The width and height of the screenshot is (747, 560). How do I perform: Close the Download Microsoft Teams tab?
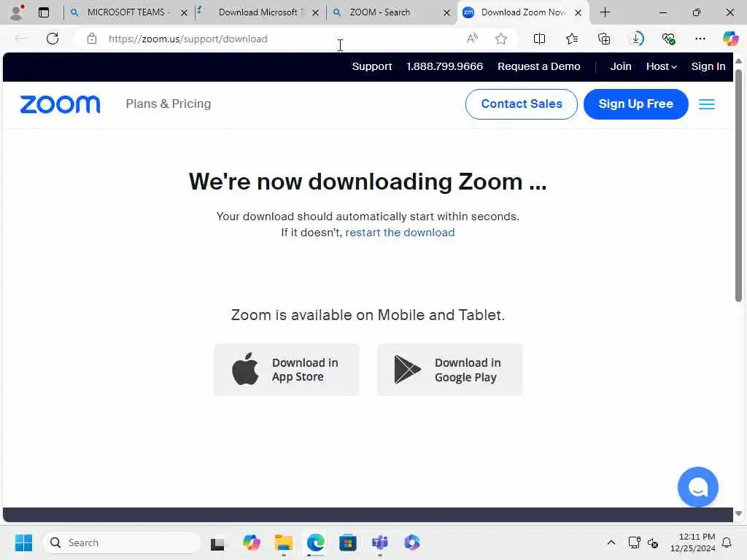(x=315, y=13)
